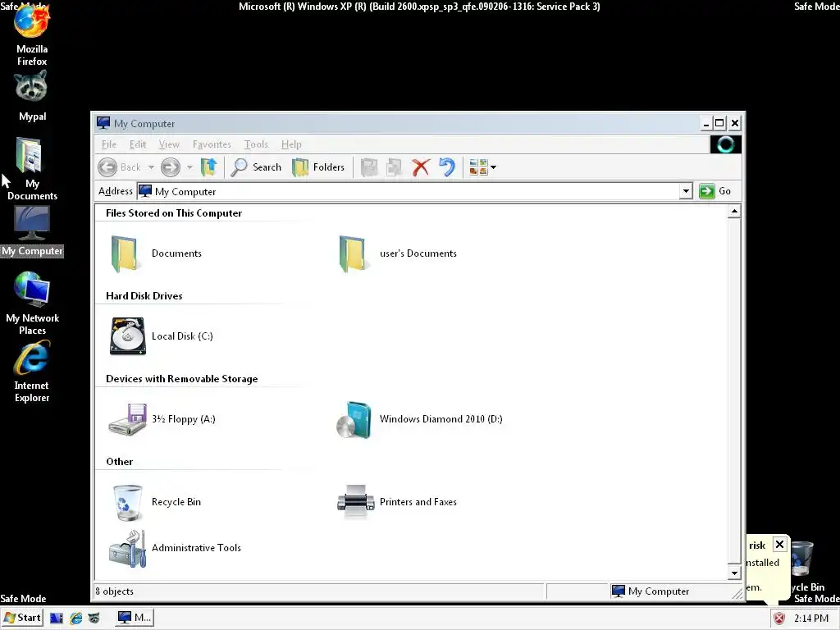This screenshot has height=630, width=840.
Task: Open the View menu
Action: click(169, 144)
